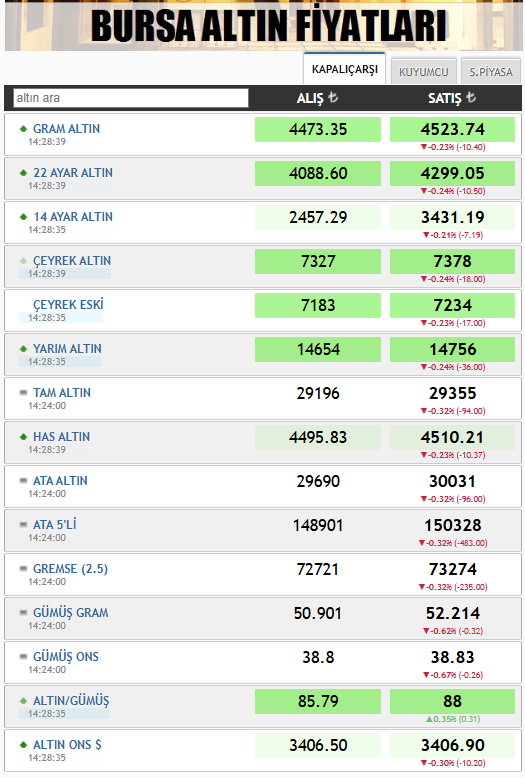
Task: Click the gray dash icon beside GÜMÜŞ GRAM
Action: (x=23, y=612)
